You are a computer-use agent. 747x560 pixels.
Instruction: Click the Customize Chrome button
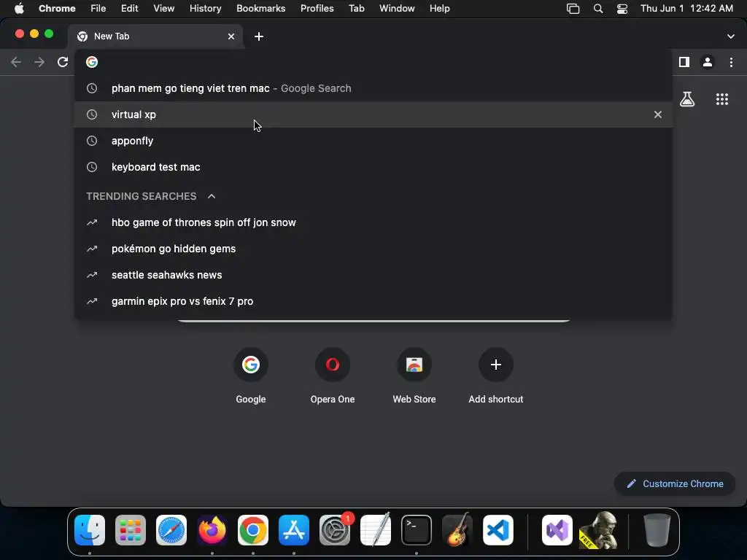click(675, 484)
